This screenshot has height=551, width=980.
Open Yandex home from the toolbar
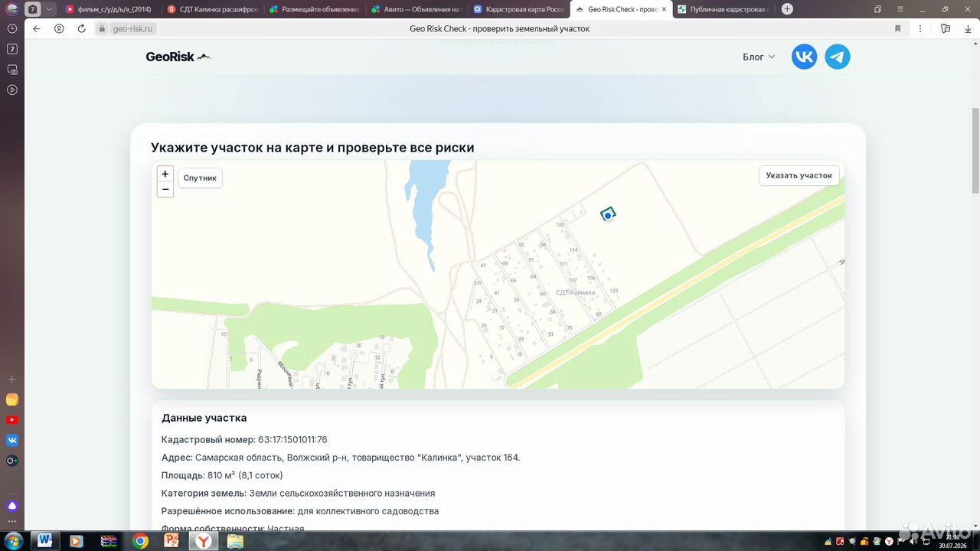pyautogui.click(x=59, y=28)
